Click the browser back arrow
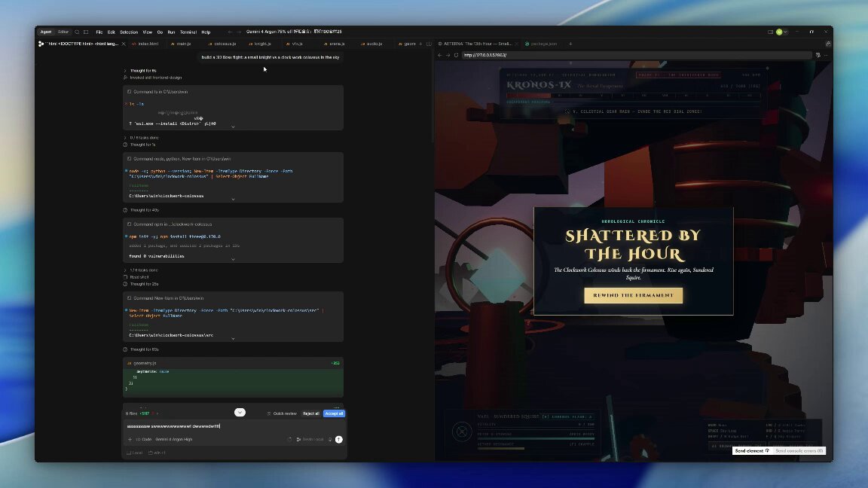Screen dimensions: 868x488 [x=440, y=55]
